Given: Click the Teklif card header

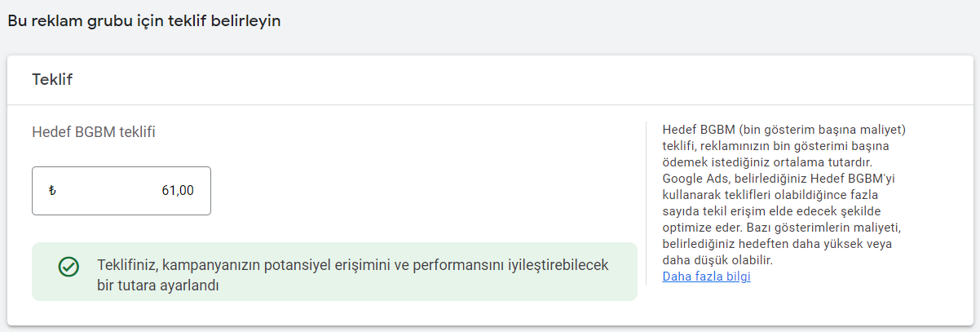Looking at the screenshot, I should [54, 79].
